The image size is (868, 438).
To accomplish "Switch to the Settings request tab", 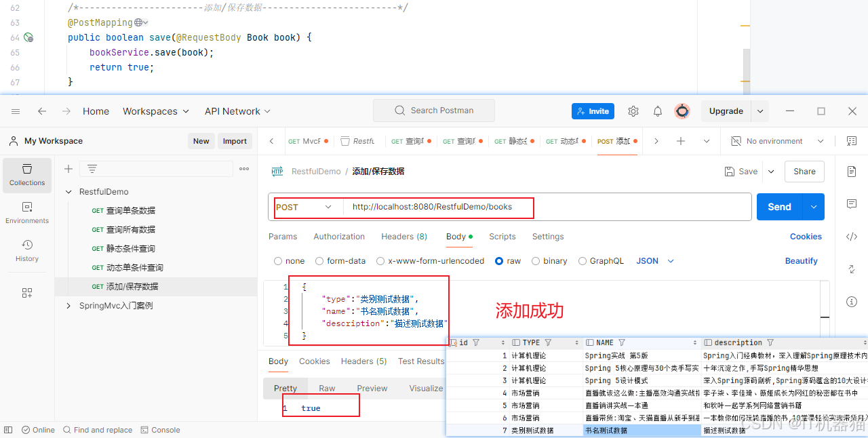I will coord(548,237).
